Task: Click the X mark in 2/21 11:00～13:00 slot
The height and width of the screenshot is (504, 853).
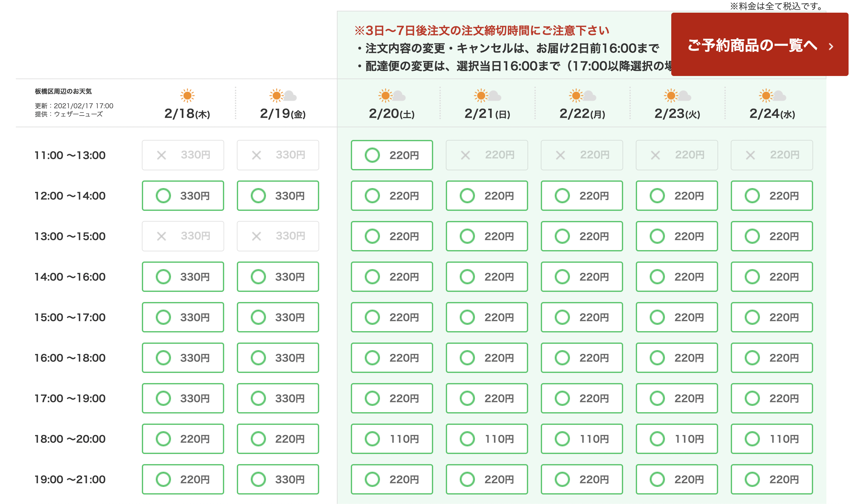Action: click(x=465, y=155)
